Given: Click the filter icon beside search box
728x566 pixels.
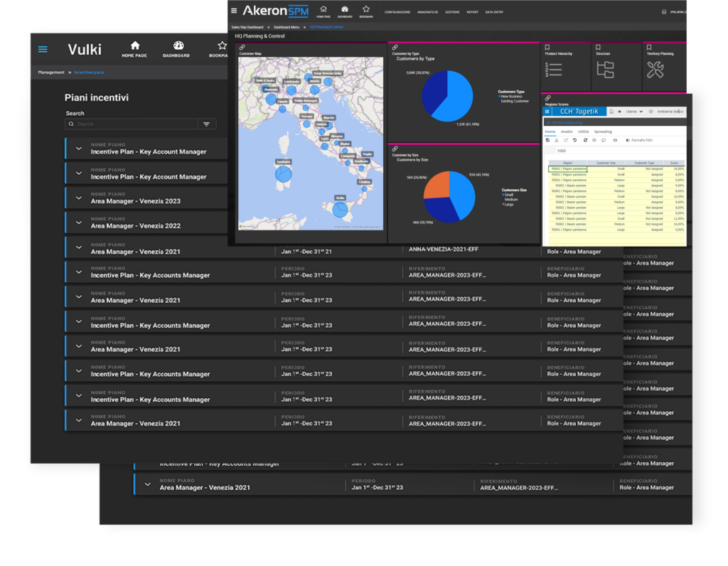Looking at the screenshot, I should click(206, 124).
